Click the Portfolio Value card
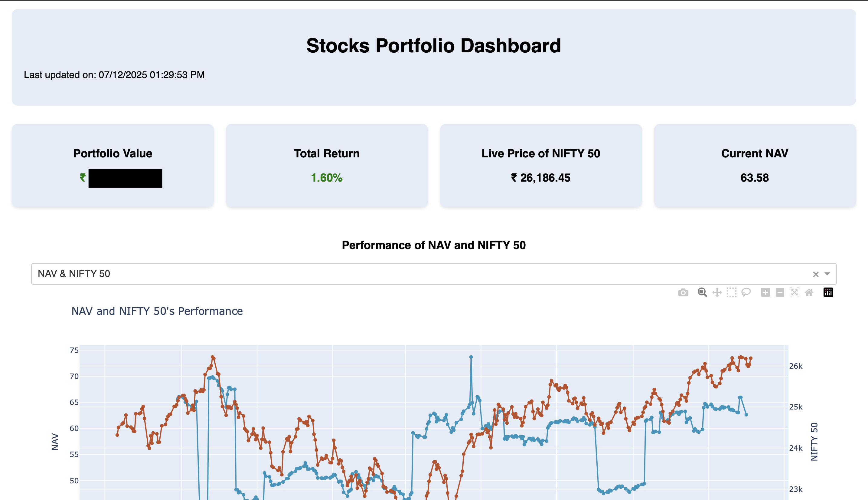The width and height of the screenshot is (868, 500). [113, 166]
